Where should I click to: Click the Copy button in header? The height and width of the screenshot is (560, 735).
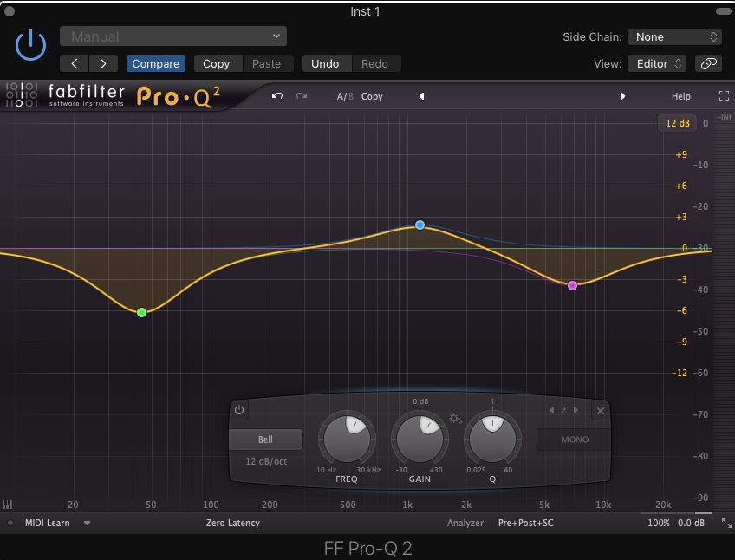[216, 64]
